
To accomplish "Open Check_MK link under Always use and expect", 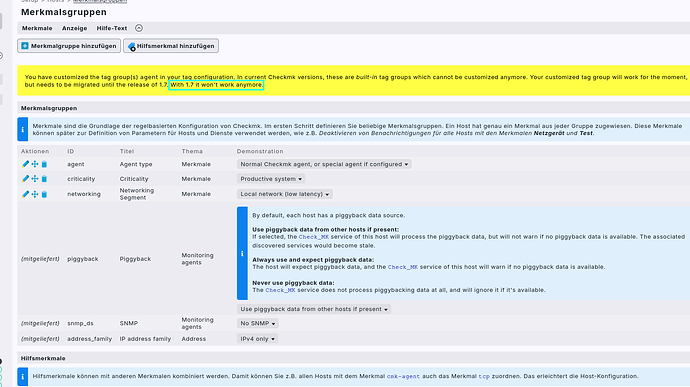I will pyautogui.click(x=403, y=267).
